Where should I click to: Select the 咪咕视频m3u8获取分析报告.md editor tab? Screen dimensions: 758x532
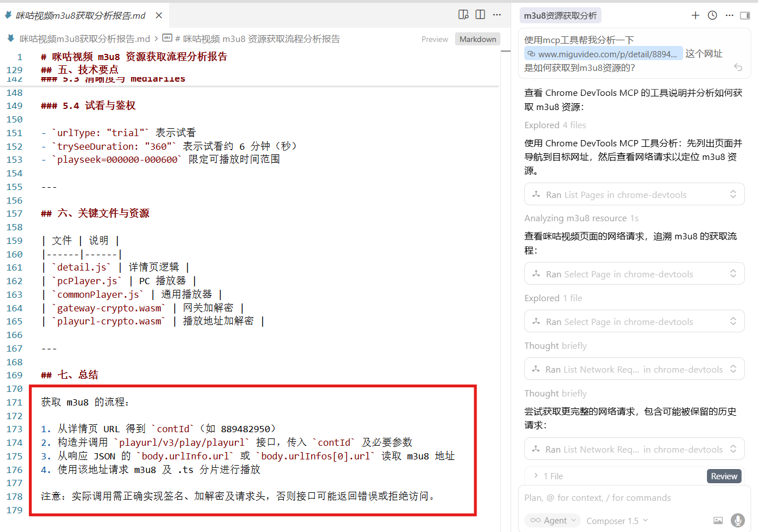coord(84,15)
